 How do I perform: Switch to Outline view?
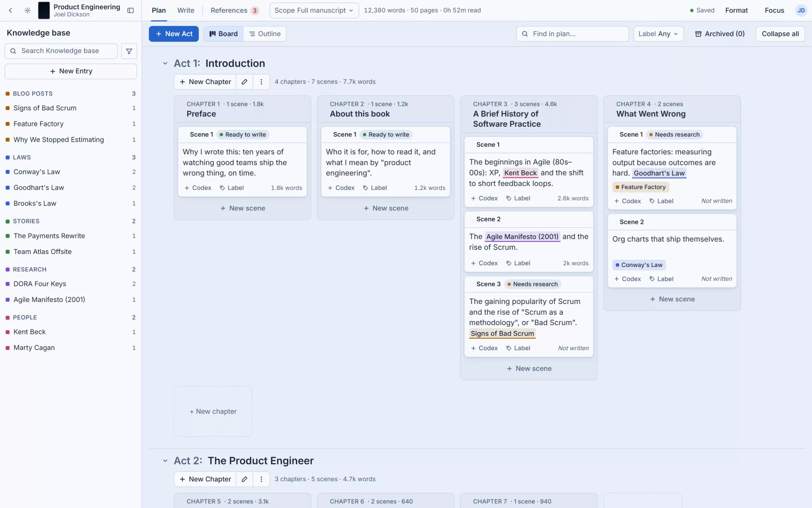(265, 34)
